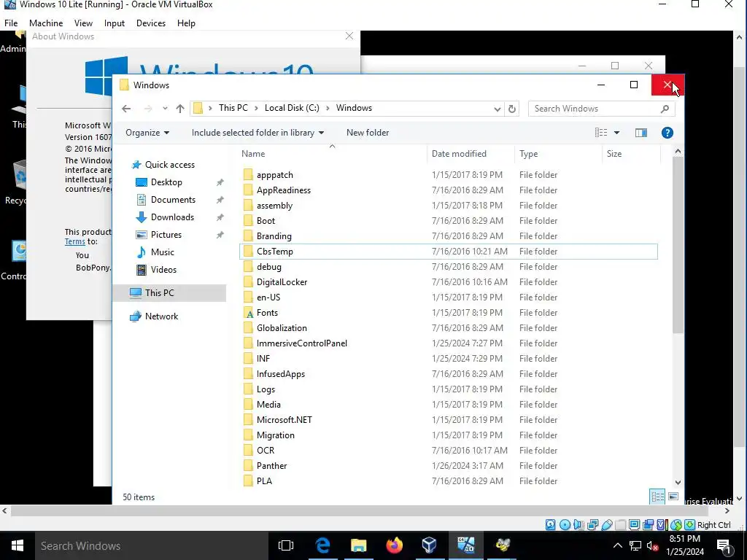Open the VirtualBox Machine menu
This screenshot has height=560, width=747.
[x=46, y=23]
